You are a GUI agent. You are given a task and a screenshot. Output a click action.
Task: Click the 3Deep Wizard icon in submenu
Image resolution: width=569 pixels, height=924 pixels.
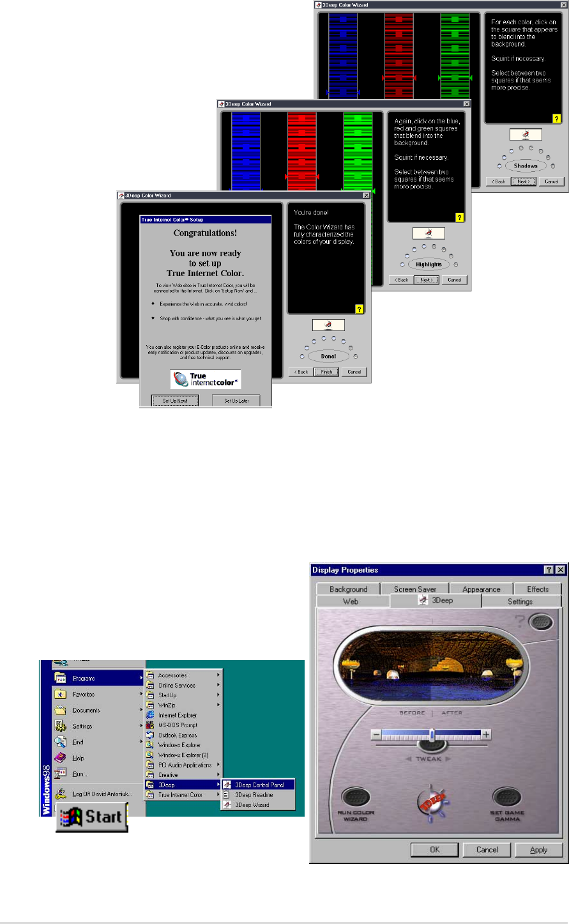tap(227, 805)
